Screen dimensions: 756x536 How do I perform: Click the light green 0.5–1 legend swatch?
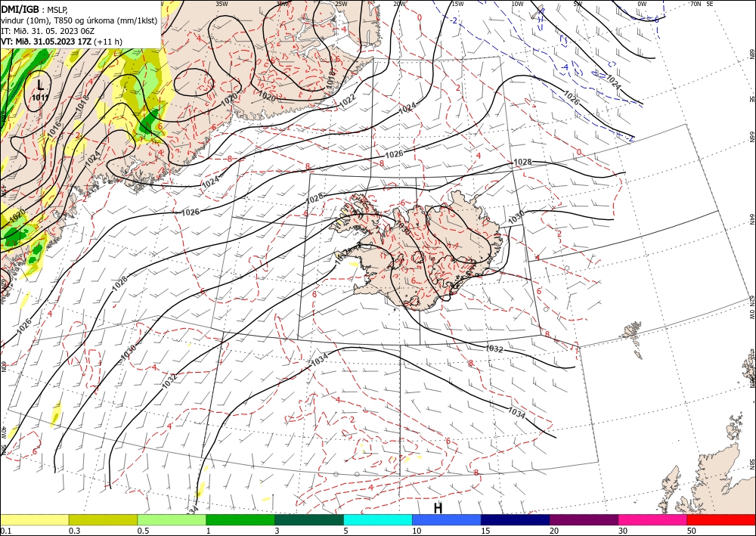coord(172,519)
